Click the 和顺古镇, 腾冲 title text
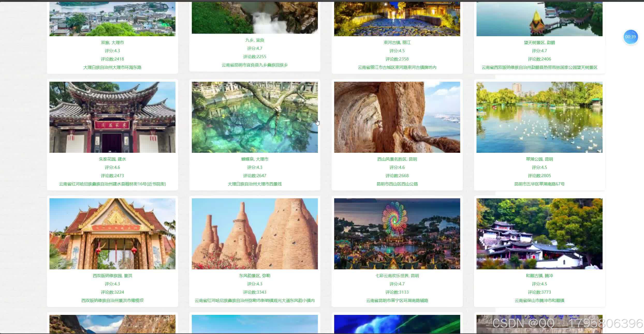The width and height of the screenshot is (644, 334). (x=539, y=276)
